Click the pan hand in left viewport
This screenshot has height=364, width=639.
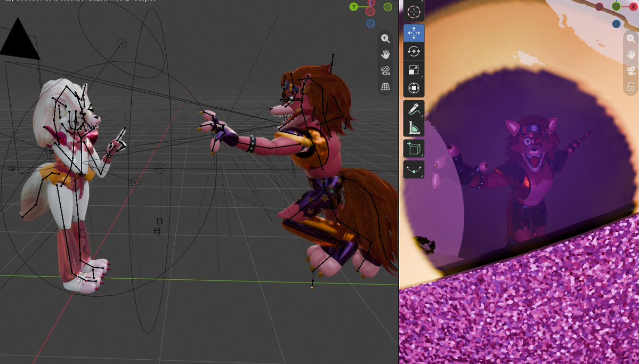click(x=385, y=54)
